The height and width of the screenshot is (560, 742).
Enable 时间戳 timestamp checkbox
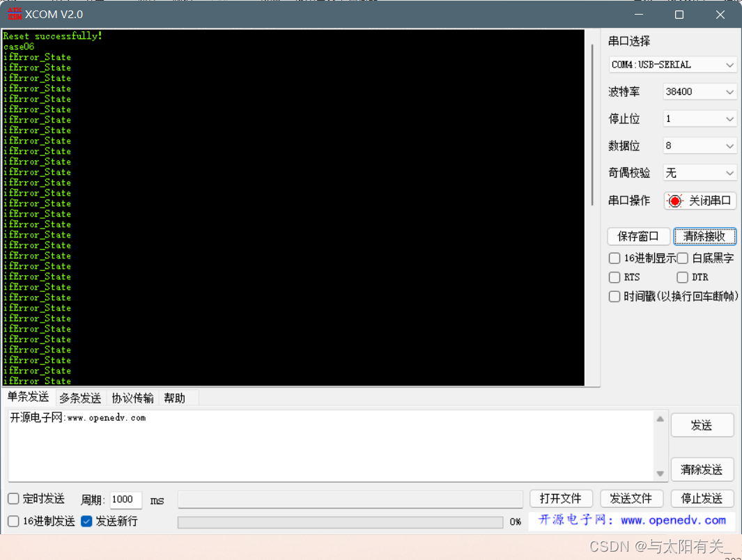point(615,297)
